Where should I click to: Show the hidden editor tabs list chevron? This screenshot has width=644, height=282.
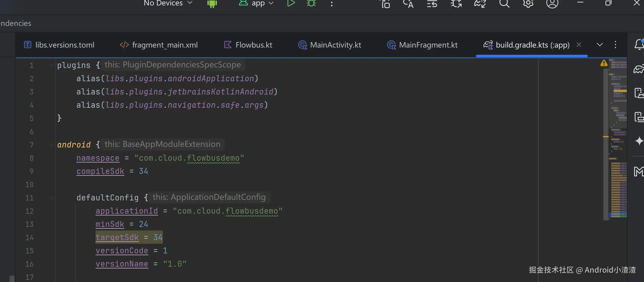(600, 45)
